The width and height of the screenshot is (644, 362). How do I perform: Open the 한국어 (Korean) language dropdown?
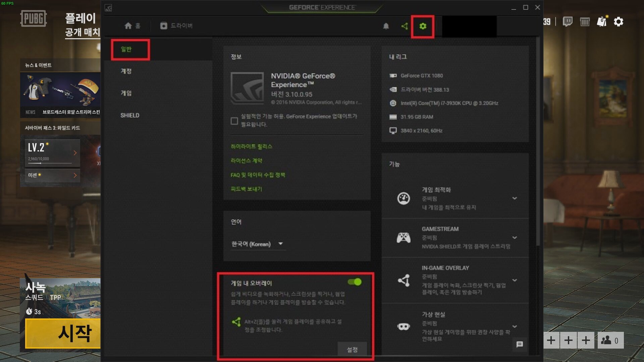tap(258, 244)
